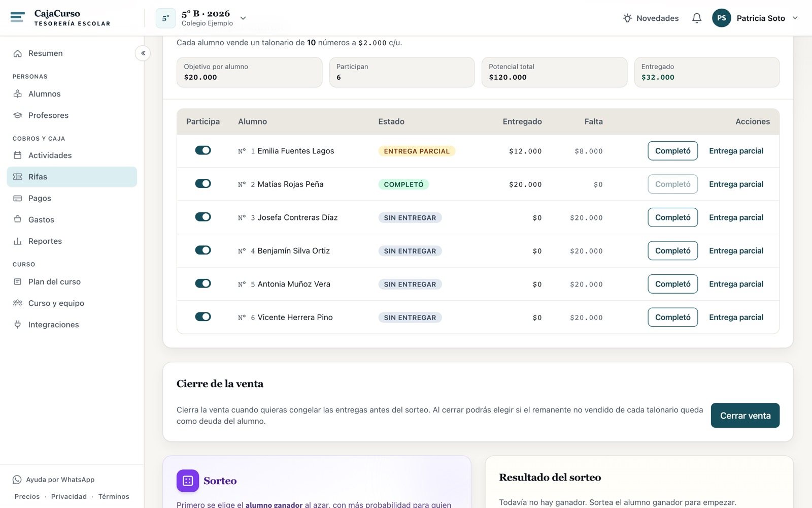
Task: Click the Alumnos person icon
Action: point(18,94)
